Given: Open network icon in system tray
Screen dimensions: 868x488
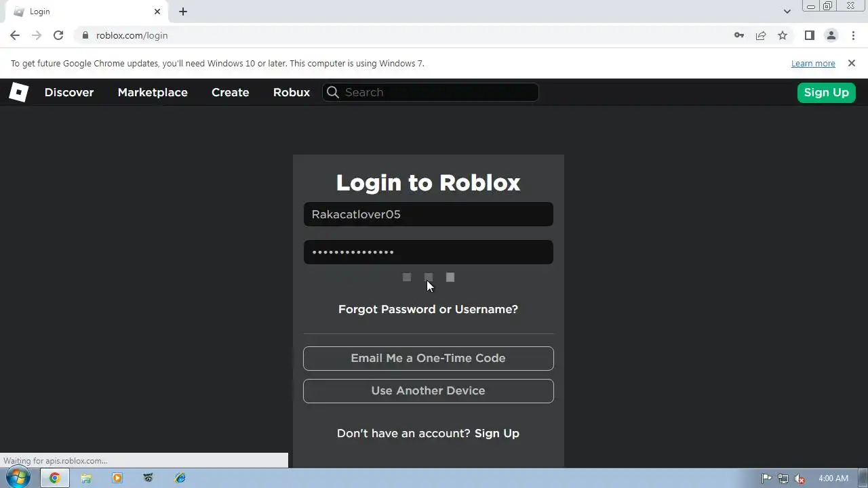Looking at the screenshot, I should pos(783,479).
